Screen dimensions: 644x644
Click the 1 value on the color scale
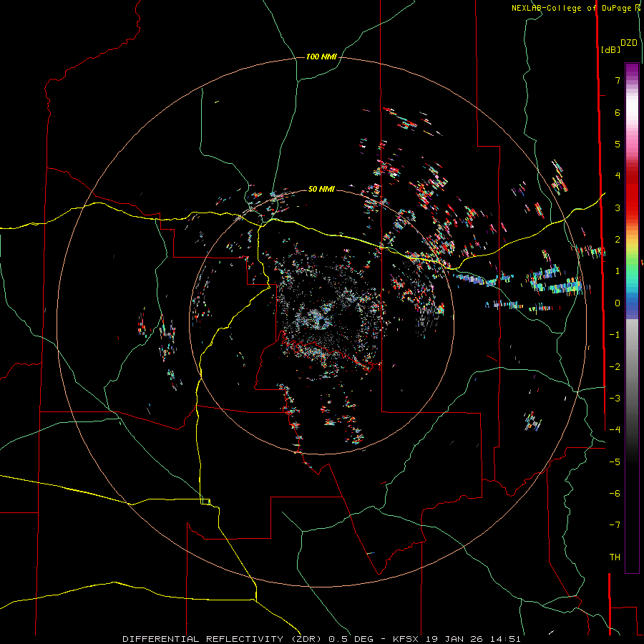(618, 271)
